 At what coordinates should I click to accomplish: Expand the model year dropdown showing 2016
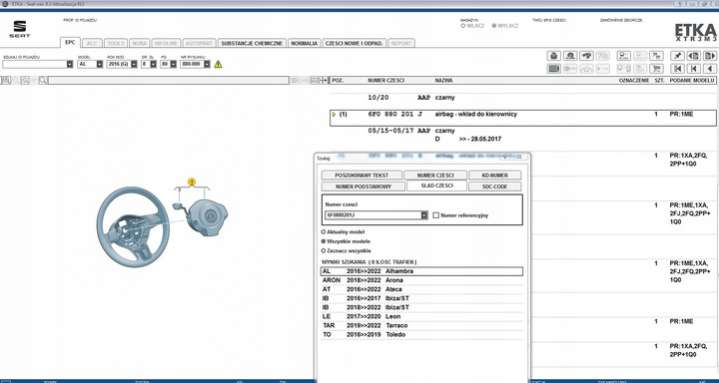[134, 64]
